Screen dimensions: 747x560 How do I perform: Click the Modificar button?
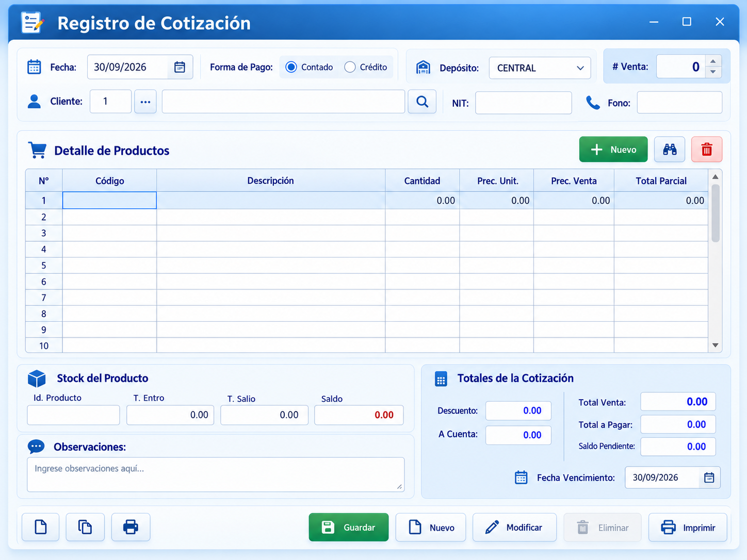tap(514, 527)
